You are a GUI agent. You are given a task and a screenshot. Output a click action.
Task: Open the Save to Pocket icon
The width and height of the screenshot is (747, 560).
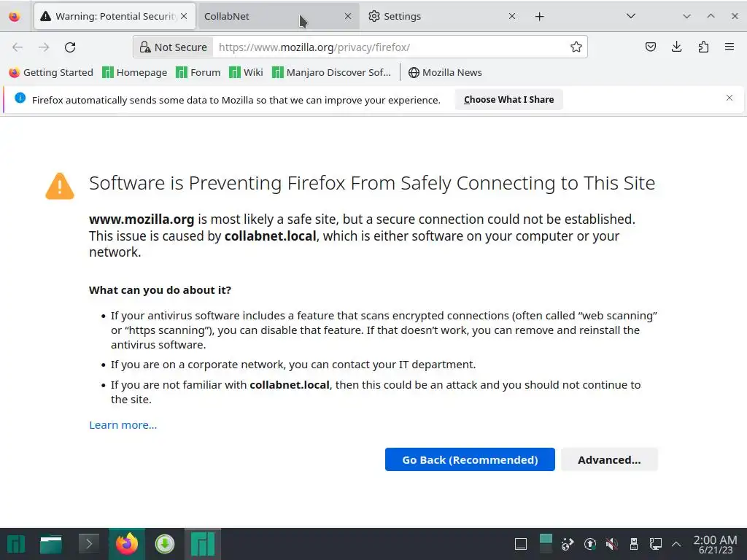click(651, 47)
